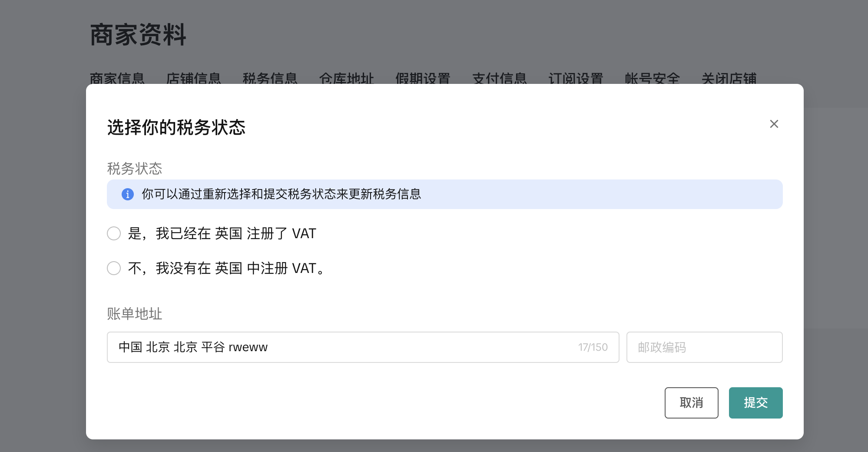The image size is (868, 452).
Task: Click the blue info icon in notice
Action: [127, 194]
